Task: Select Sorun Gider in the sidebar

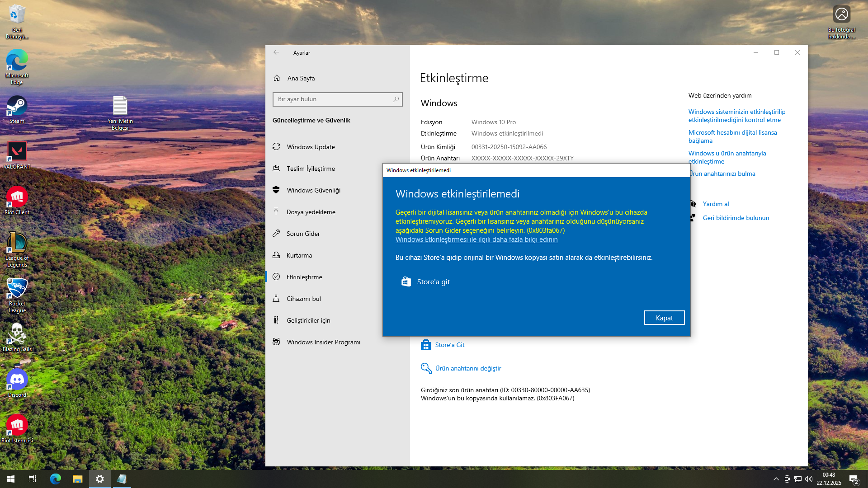Action: pyautogui.click(x=303, y=234)
